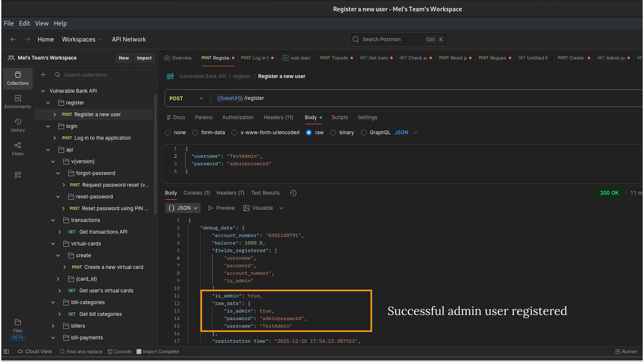Open the JSON response format dropdown
Viewport: 644px width, 363px height.
click(183, 208)
